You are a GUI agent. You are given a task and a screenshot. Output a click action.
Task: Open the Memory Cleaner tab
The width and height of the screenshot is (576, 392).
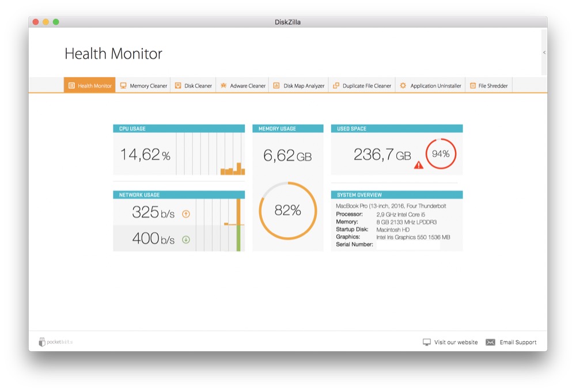click(x=143, y=86)
